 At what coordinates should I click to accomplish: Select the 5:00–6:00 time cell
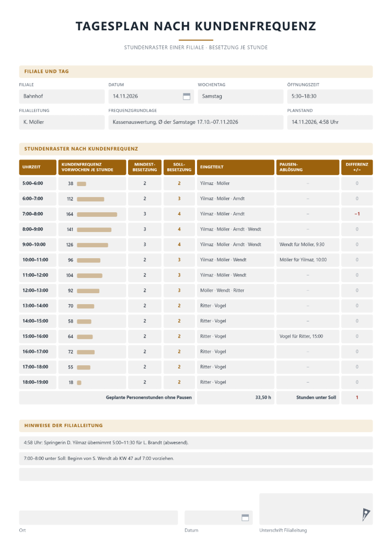coord(38,183)
